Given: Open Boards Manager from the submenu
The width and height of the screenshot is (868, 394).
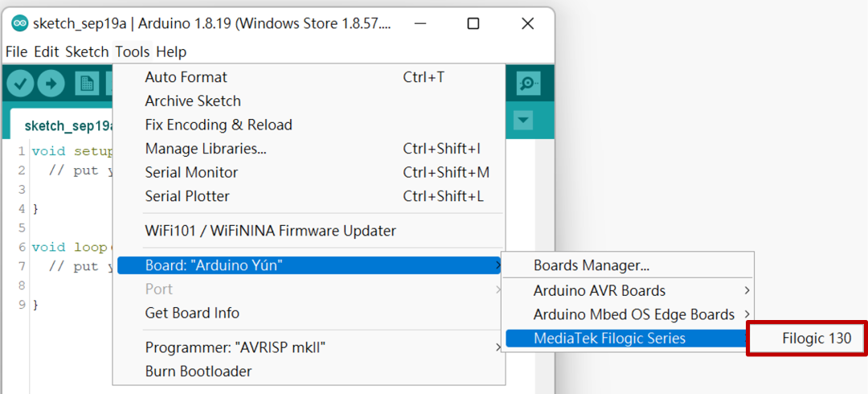Looking at the screenshot, I should (591, 265).
